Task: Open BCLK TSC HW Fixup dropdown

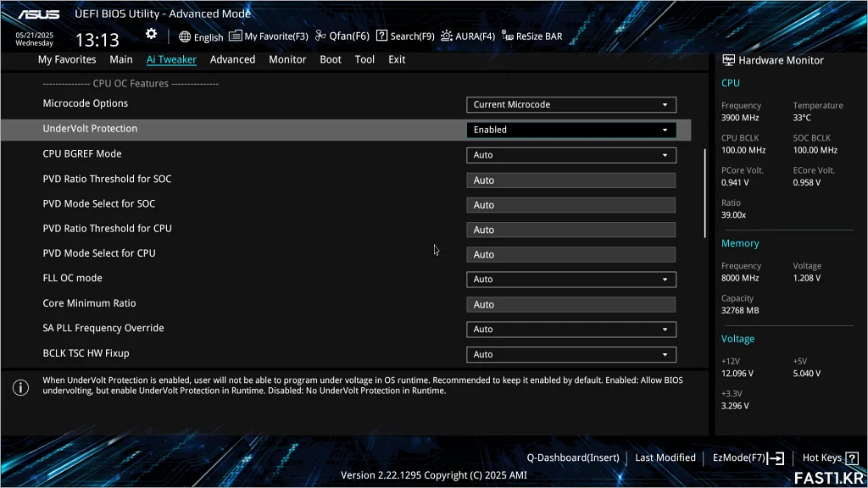Action: click(x=570, y=354)
